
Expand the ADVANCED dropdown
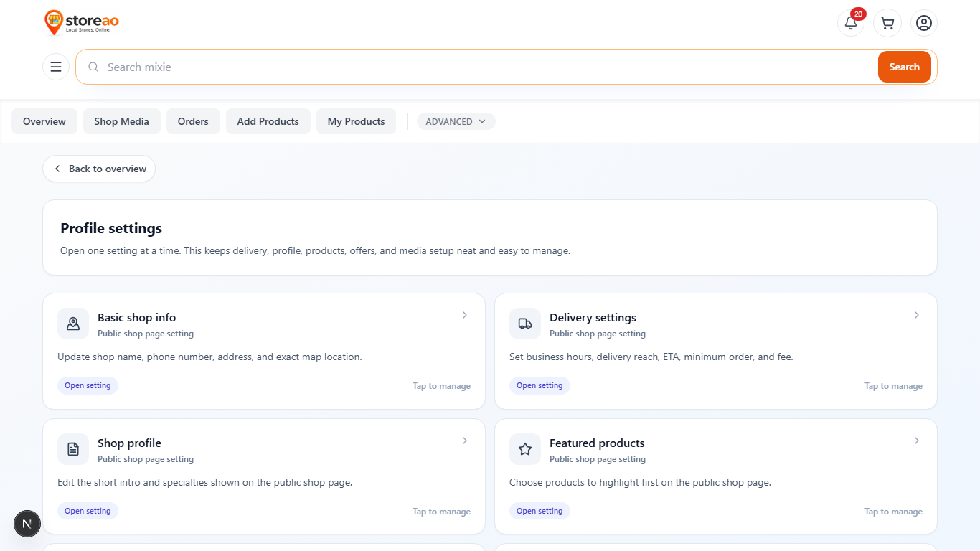coord(456,121)
